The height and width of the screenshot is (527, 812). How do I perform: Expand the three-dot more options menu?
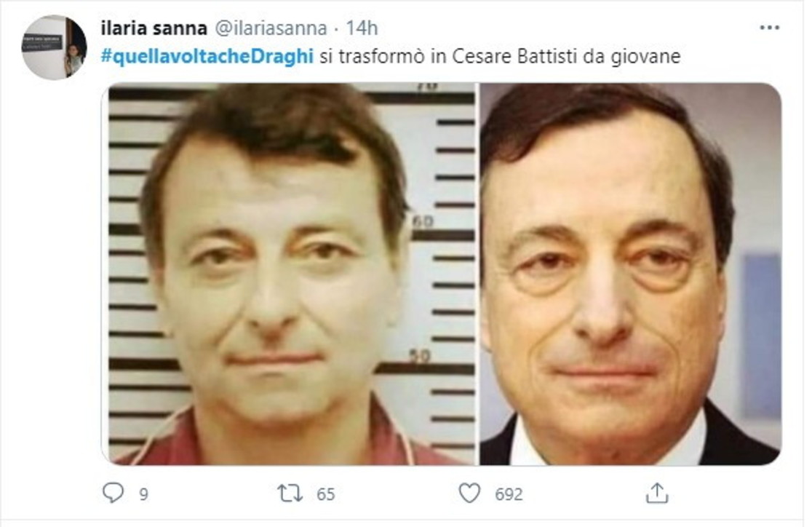point(770,28)
